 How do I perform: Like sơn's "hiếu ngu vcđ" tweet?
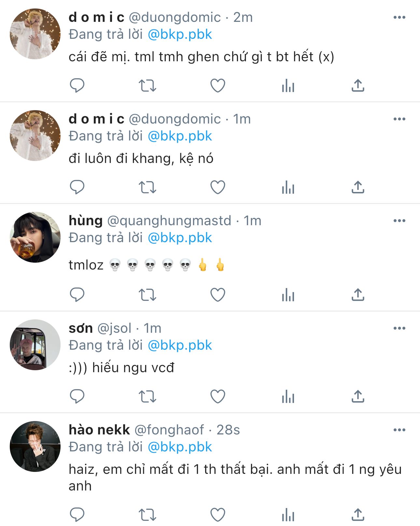pos(218,397)
